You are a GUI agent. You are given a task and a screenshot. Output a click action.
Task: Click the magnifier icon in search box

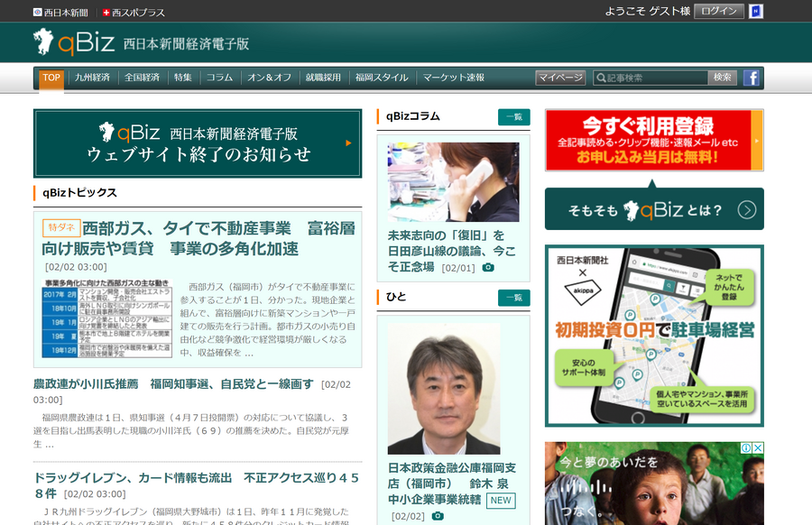click(601, 78)
